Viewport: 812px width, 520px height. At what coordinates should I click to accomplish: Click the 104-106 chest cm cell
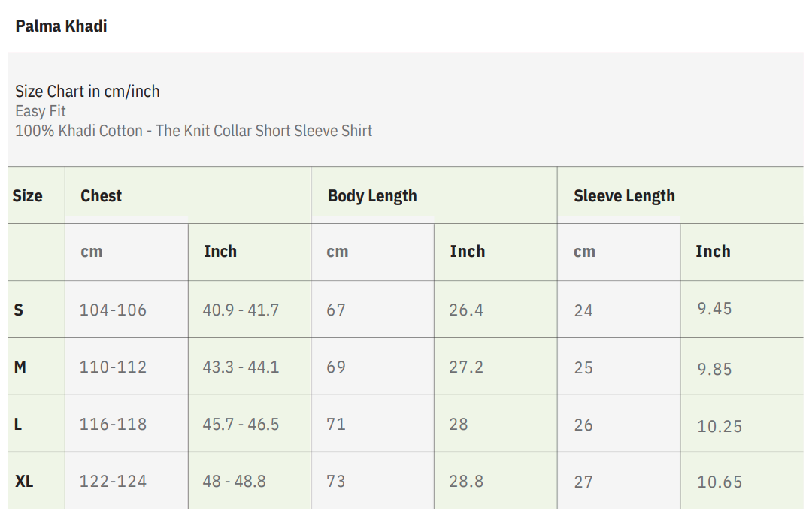113,310
